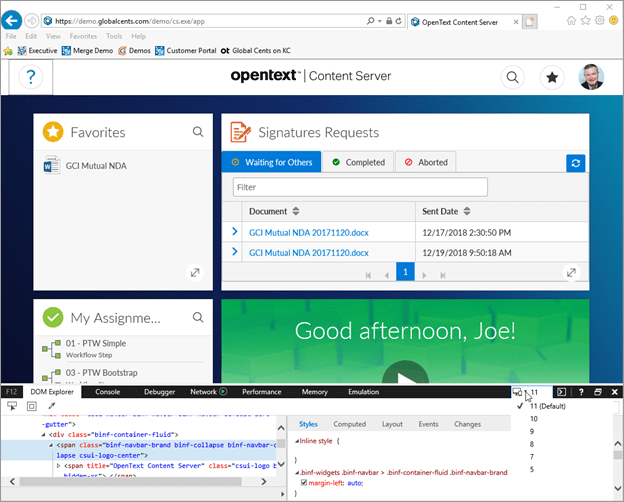Click the smiley feedback icon
The width and height of the screenshot is (624, 502).
[614, 20]
